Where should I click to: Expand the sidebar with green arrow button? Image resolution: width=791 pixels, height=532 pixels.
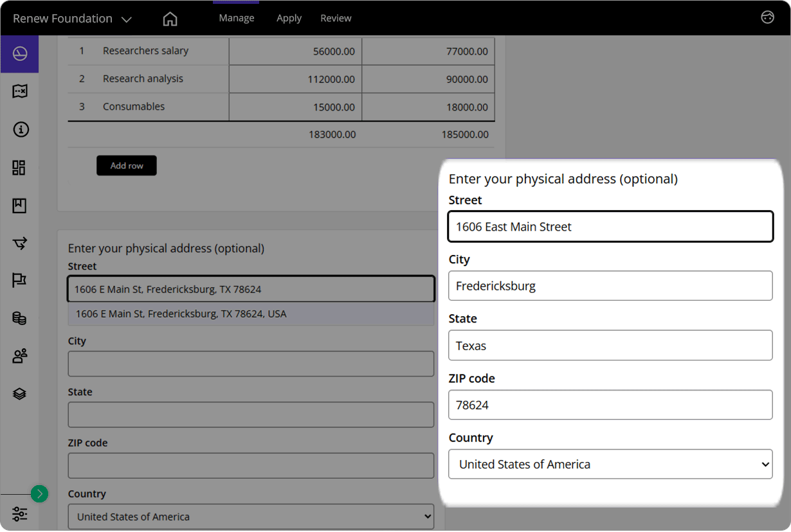[x=39, y=493]
